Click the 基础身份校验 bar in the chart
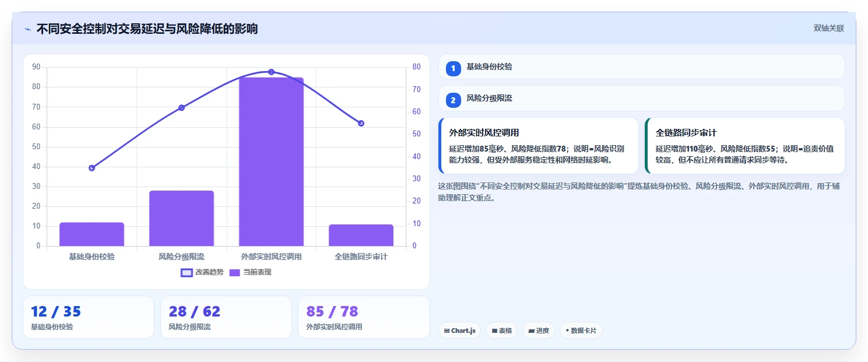Screen dimensions: 868x362 tap(92, 234)
